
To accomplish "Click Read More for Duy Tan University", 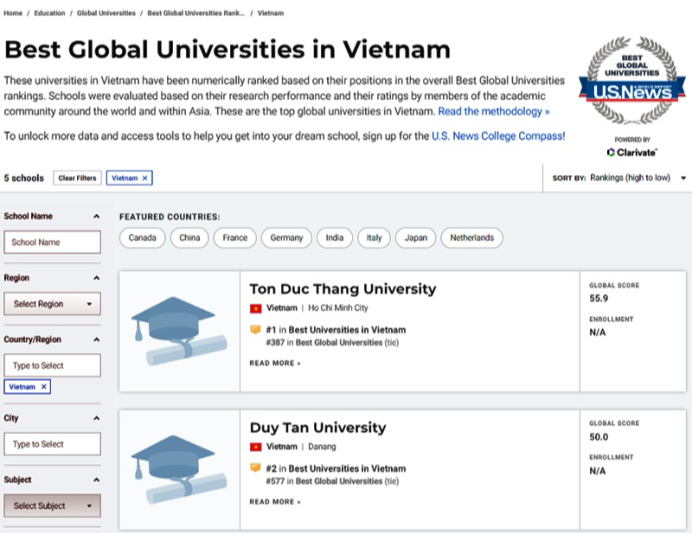I will click(275, 502).
